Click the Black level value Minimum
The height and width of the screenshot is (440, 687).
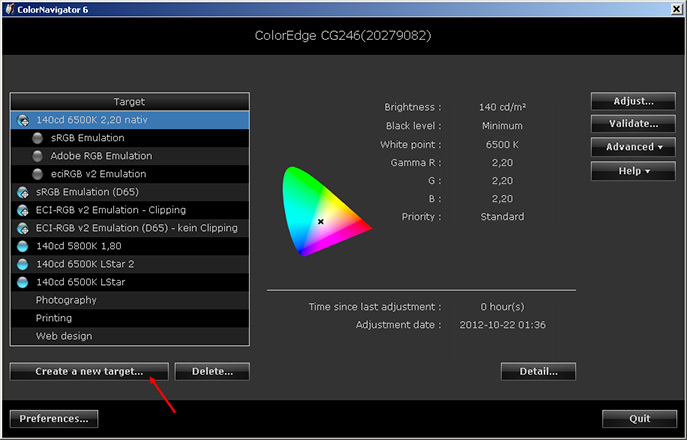[x=502, y=126]
